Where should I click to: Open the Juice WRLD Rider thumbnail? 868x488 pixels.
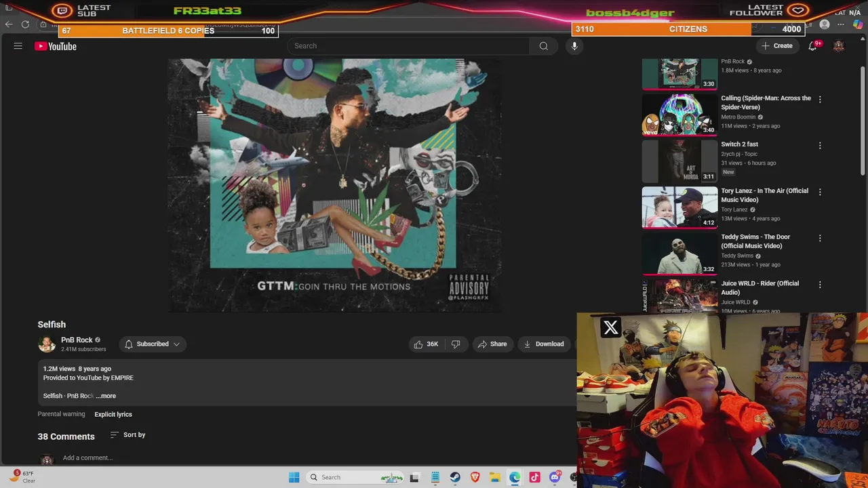tap(679, 296)
